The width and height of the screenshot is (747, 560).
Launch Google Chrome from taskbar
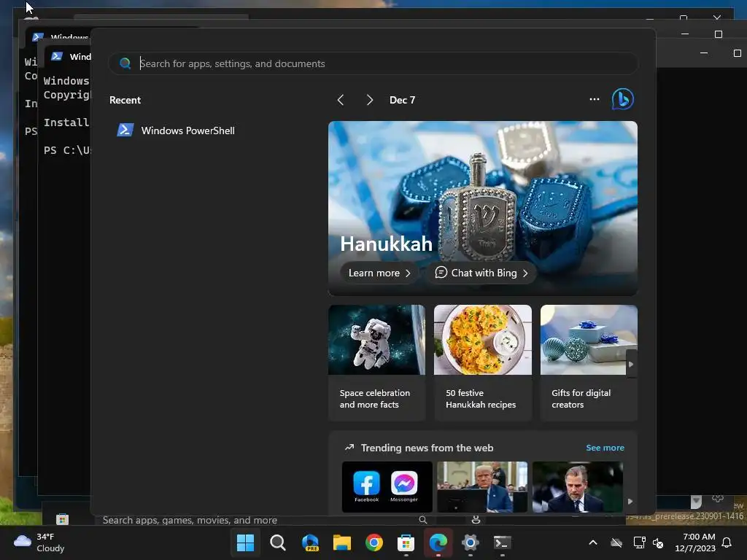click(374, 542)
